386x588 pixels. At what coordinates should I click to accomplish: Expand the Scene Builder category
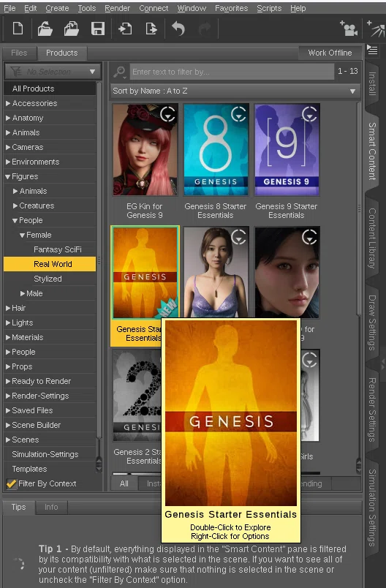(x=8, y=425)
